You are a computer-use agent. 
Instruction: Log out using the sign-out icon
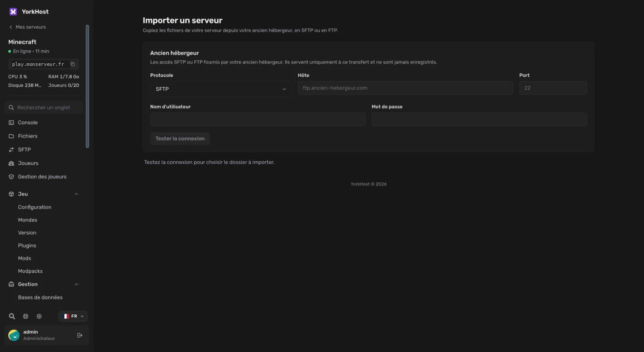pyautogui.click(x=80, y=335)
